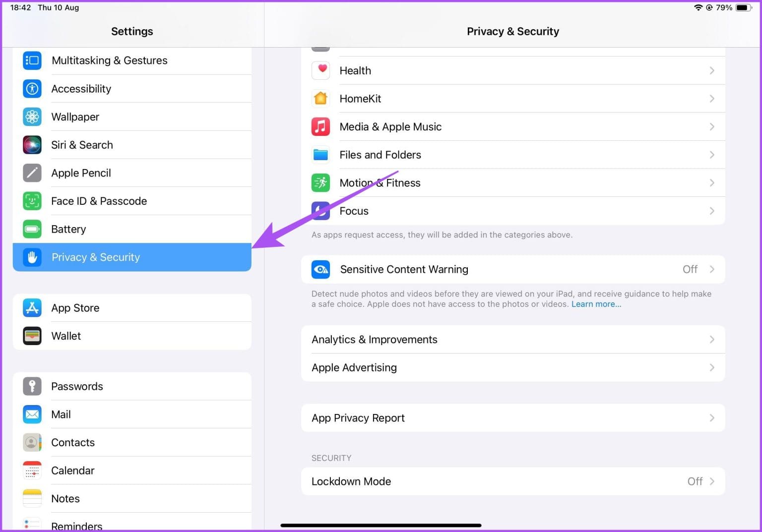Open Wallpaper settings via its flower icon
Image resolution: width=762 pixels, height=532 pixels.
[x=32, y=117]
